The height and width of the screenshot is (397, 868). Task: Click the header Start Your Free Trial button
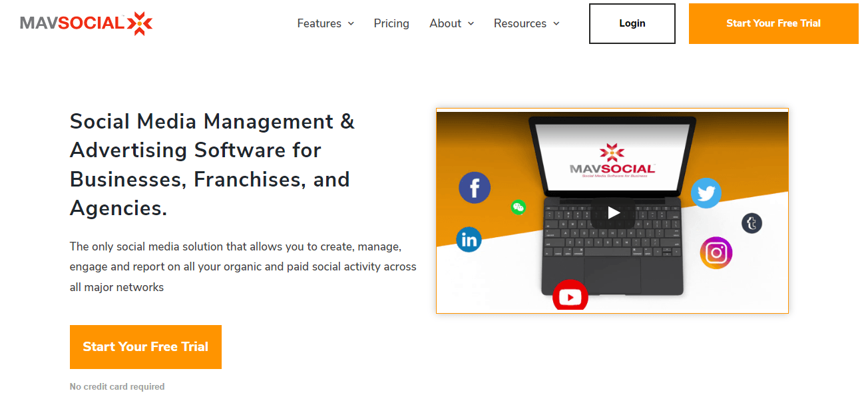coord(773,23)
